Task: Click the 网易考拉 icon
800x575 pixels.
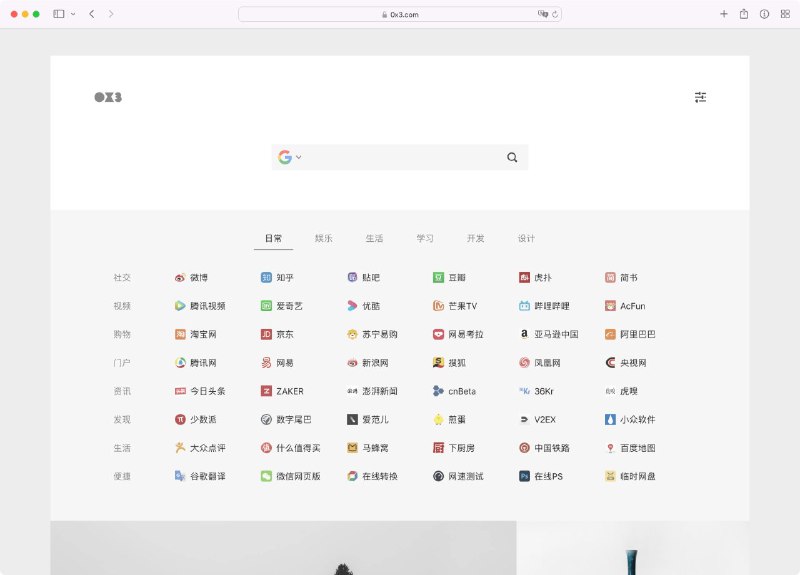Action: tap(438, 334)
